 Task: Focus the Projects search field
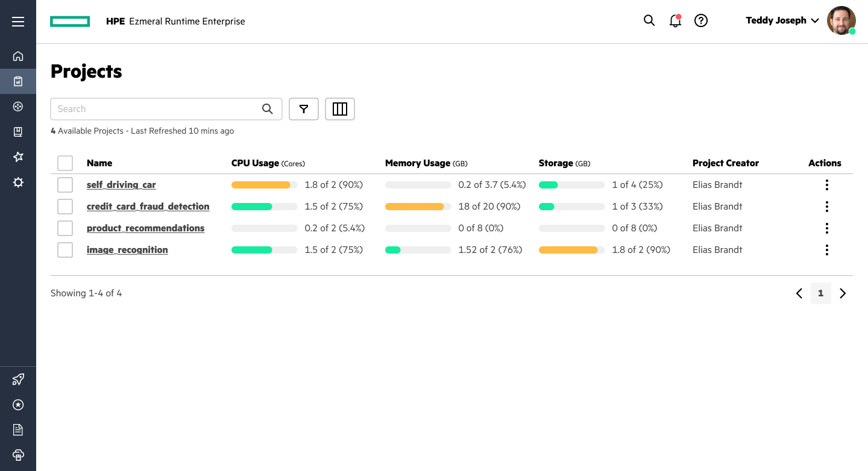[x=166, y=109]
